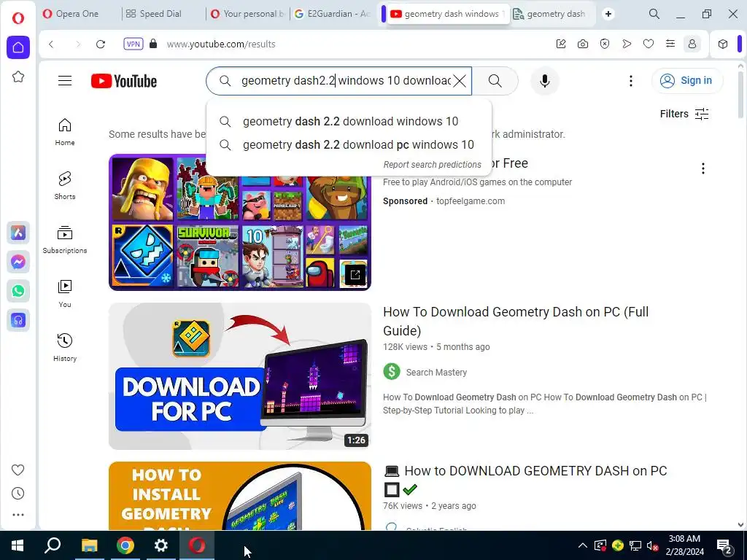Open the search Filters panel
The height and width of the screenshot is (560, 747).
click(x=684, y=114)
